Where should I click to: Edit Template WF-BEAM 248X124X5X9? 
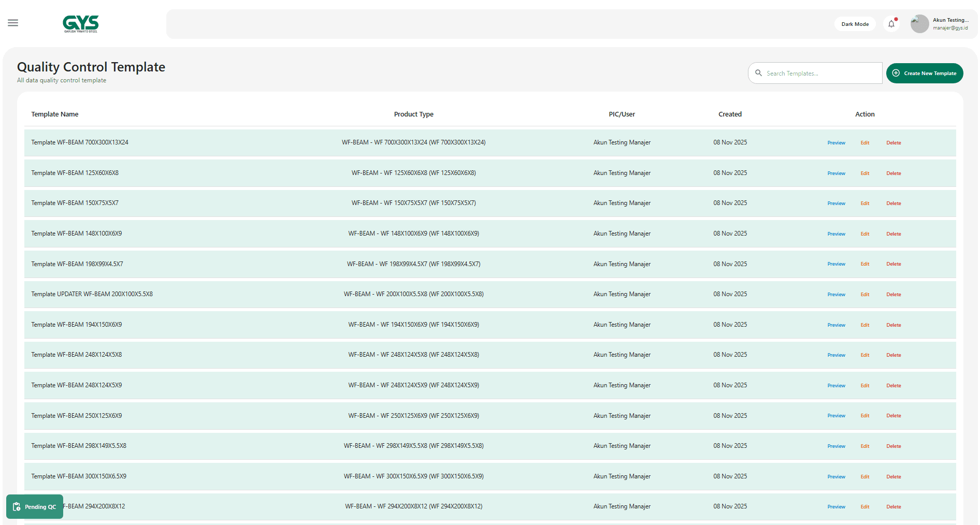(x=864, y=386)
